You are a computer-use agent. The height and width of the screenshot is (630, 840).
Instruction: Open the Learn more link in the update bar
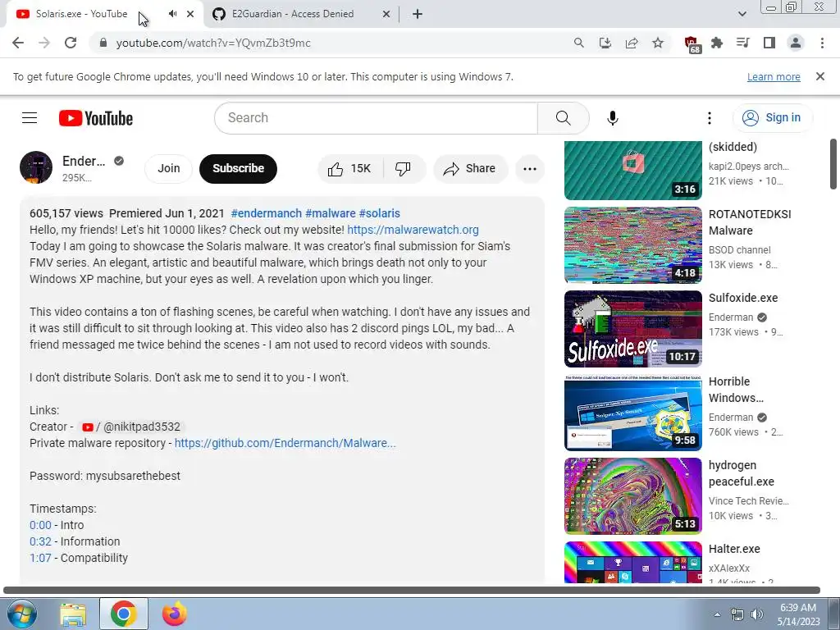coord(774,76)
